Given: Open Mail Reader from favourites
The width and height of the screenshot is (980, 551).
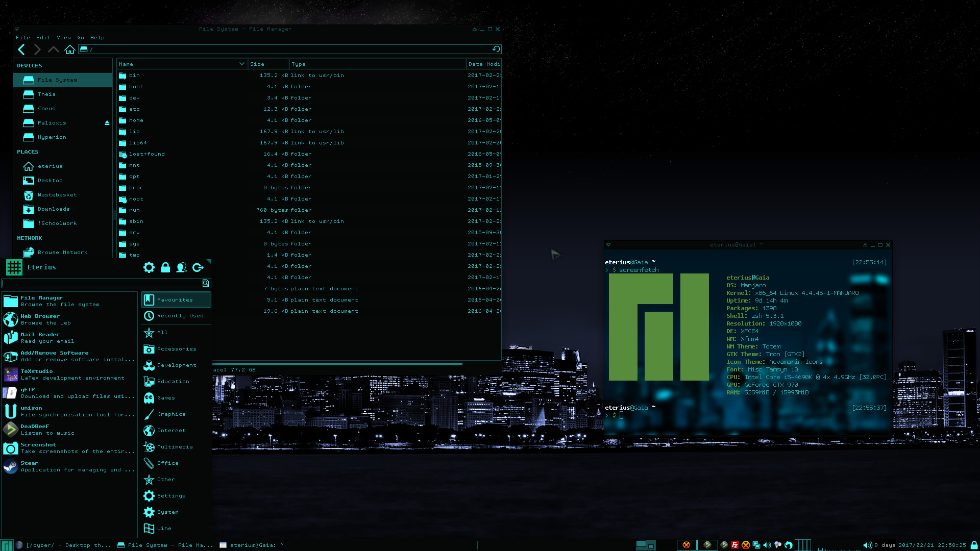Looking at the screenshot, I should tap(69, 338).
